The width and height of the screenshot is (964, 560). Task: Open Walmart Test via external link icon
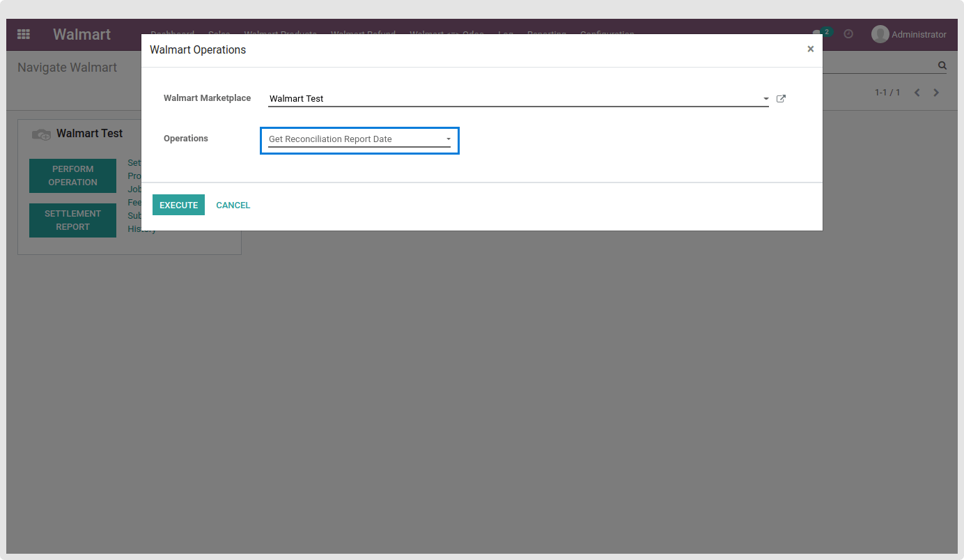coord(781,99)
